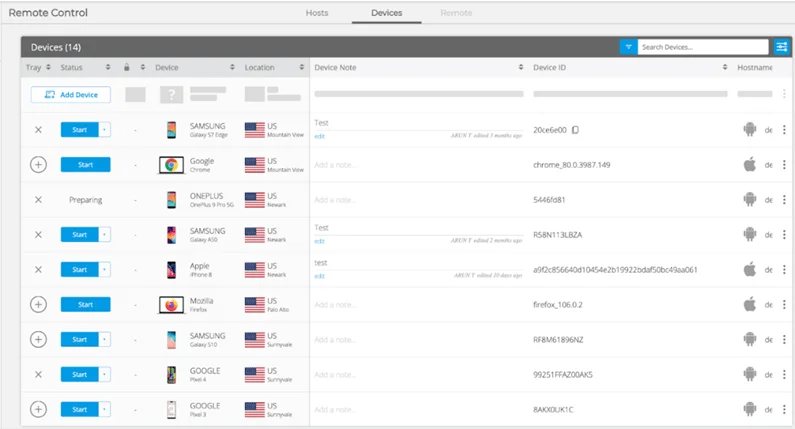Screen dimensions: 795x429
Task: Expand Start options for Google Pixel 4
Action: coord(104,374)
